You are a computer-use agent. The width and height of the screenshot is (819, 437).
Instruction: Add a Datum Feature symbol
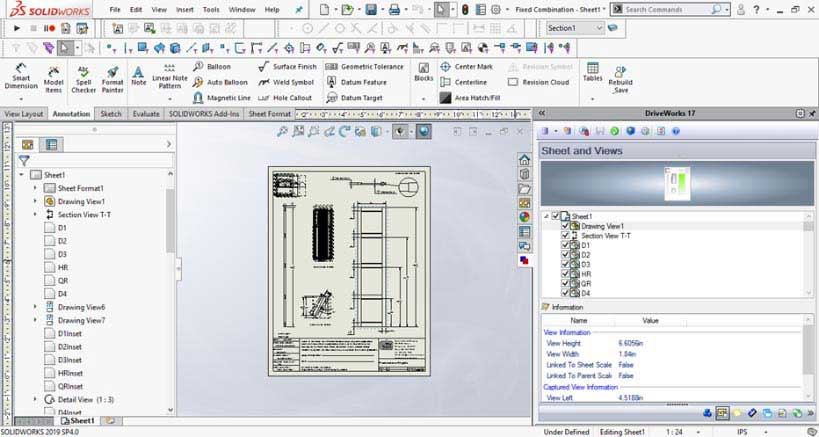pyautogui.click(x=356, y=82)
